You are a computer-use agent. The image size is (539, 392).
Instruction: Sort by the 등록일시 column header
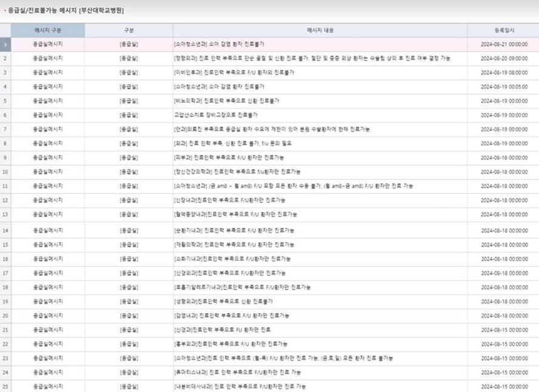[x=504, y=30]
